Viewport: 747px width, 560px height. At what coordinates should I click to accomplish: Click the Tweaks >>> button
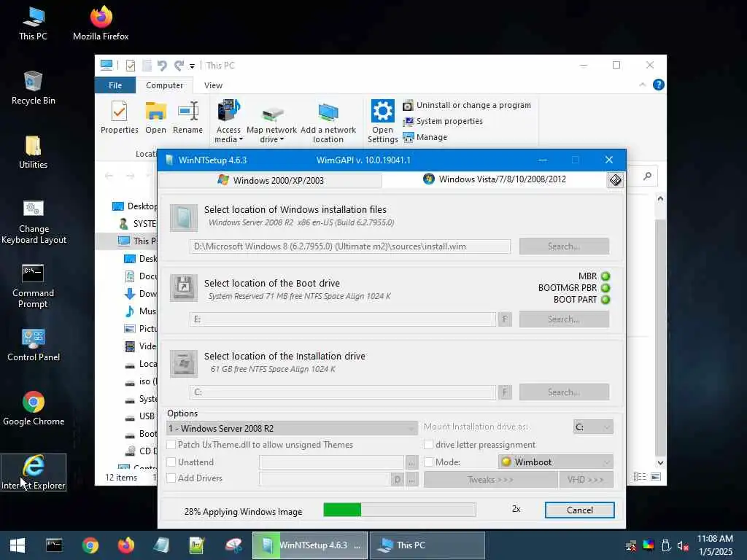(x=490, y=480)
